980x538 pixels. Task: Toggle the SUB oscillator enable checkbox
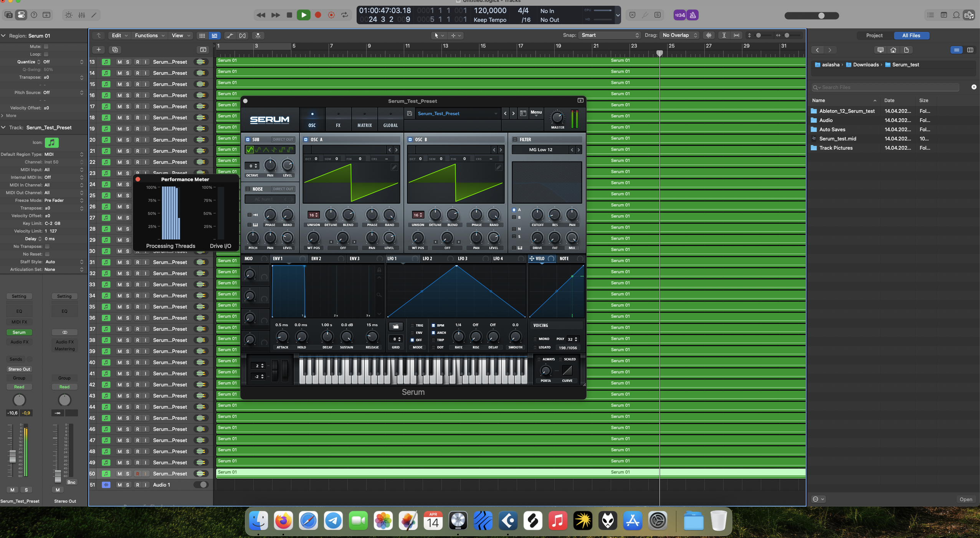pyautogui.click(x=248, y=139)
